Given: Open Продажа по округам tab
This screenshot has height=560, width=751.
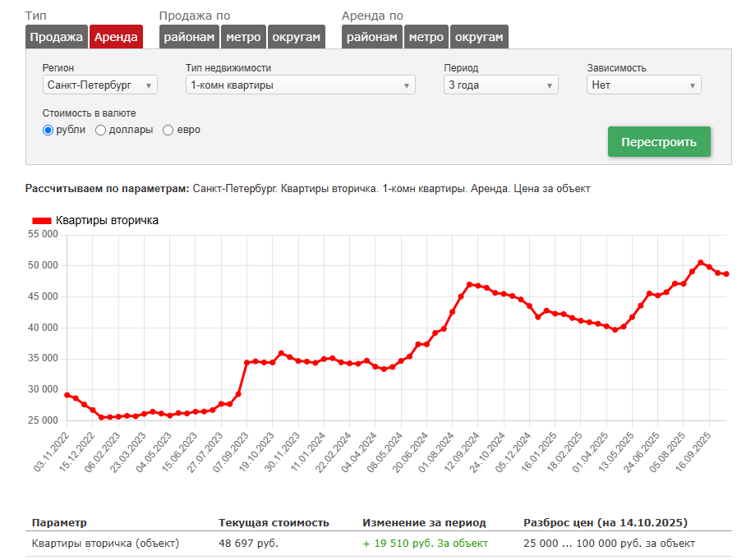Looking at the screenshot, I should click(297, 37).
